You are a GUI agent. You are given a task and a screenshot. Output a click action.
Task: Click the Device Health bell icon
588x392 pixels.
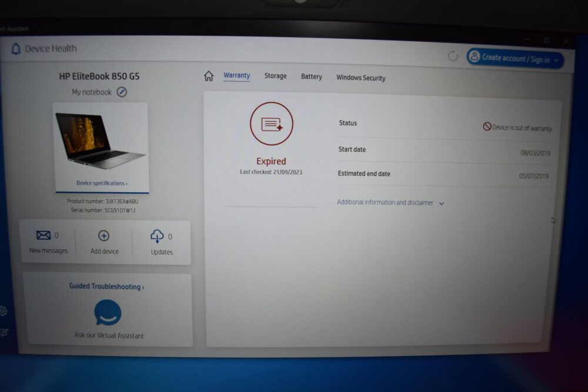[x=16, y=48]
